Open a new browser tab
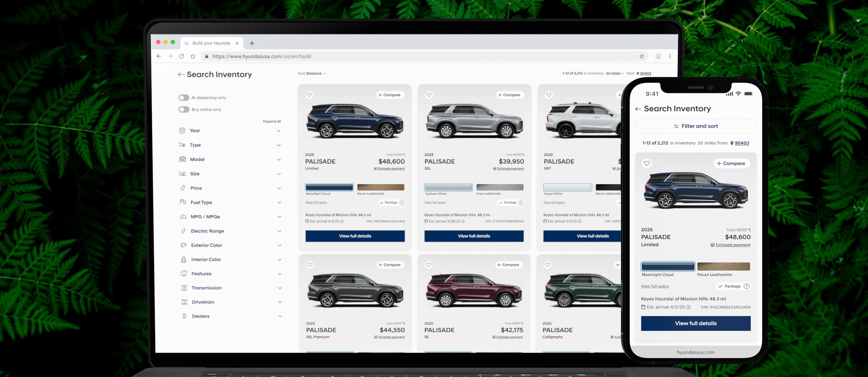868x377 pixels. pyautogui.click(x=252, y=43)
